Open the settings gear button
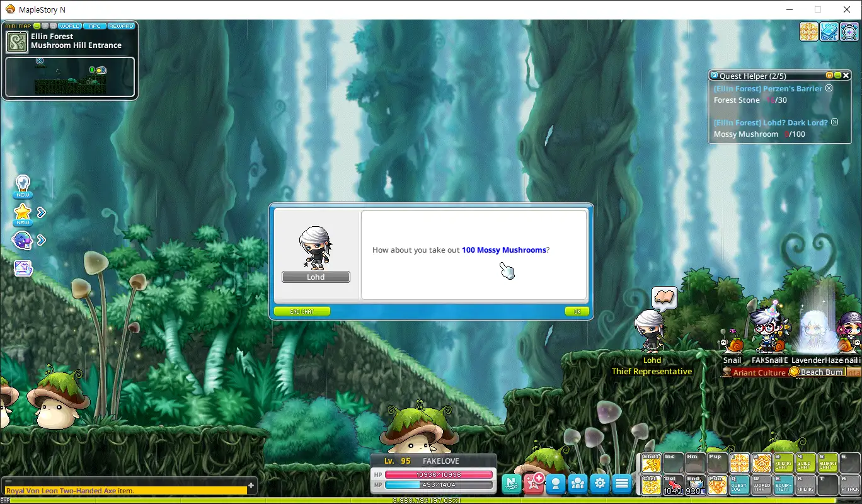Image resolution: width=862 pixels, height=504 pixels. coord(600,484)
